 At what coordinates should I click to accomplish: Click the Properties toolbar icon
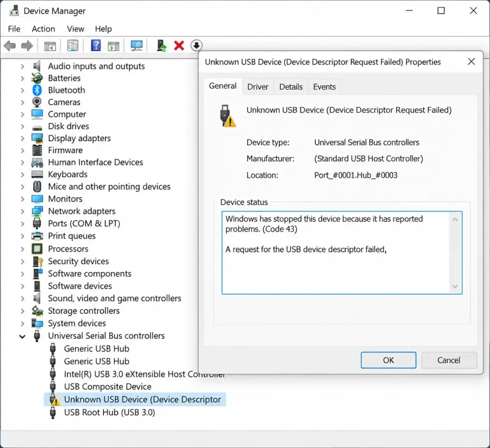(73, 45)
